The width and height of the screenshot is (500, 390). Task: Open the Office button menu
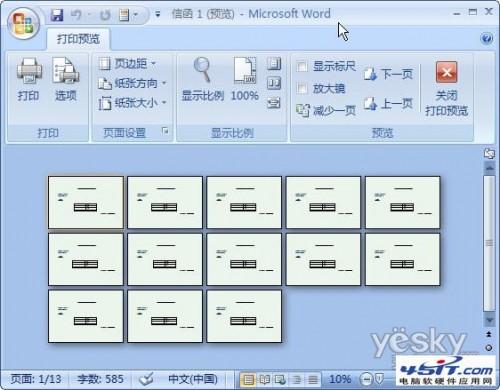[23, 23]
